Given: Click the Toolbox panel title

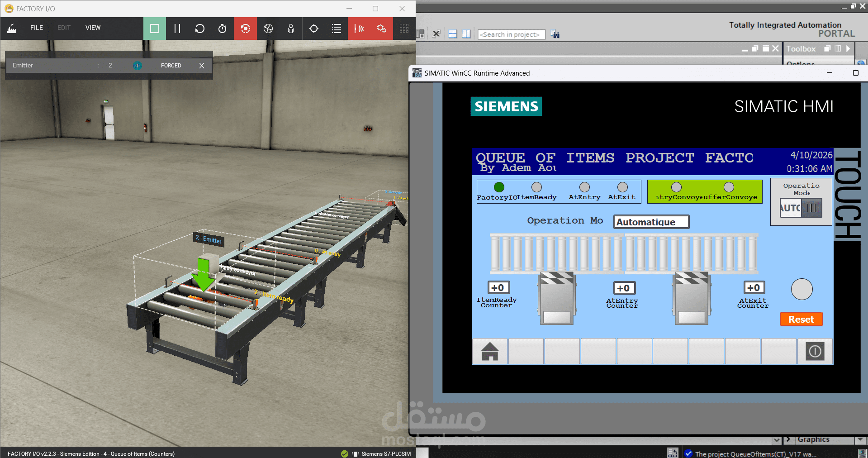Looking at the screenshot, I should 801,49.
